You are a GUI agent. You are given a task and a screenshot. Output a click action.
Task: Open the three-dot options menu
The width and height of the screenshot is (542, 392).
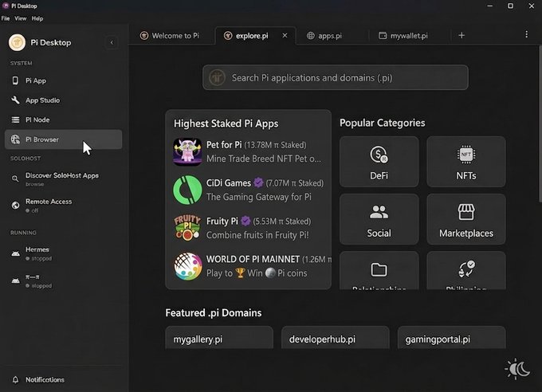point(526,34)
